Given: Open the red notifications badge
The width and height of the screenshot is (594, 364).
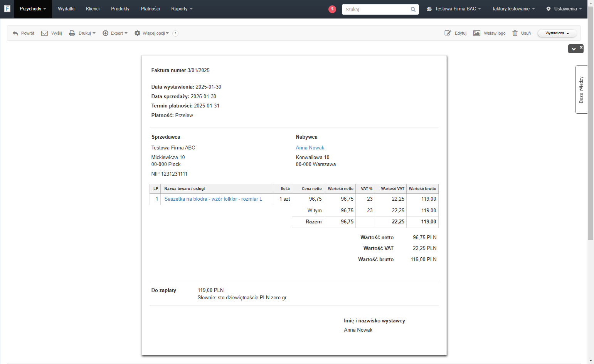Looking at the screenshot, I should 332,9.
